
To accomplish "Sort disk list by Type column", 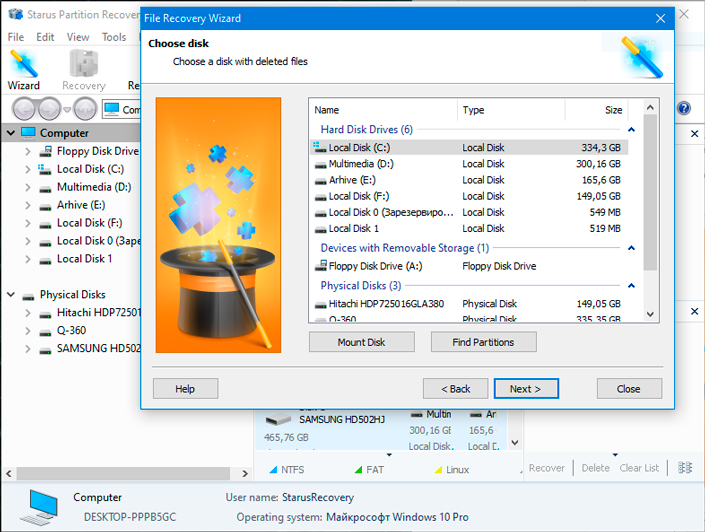I will (x=511, y=110).
